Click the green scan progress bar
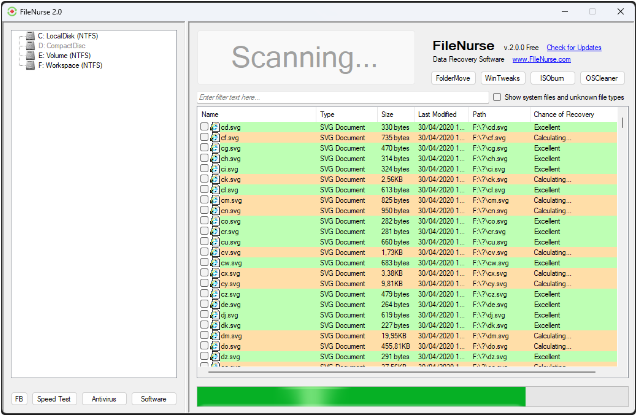 (x=361, y=396)
